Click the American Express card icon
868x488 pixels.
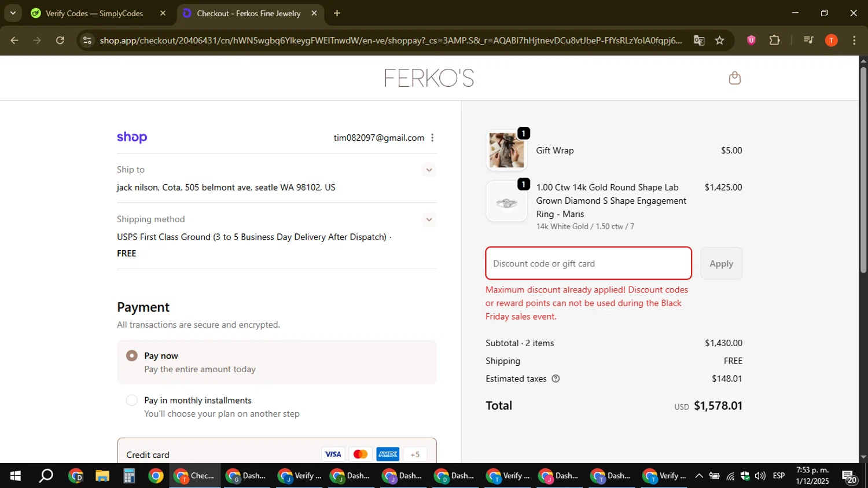388,454
